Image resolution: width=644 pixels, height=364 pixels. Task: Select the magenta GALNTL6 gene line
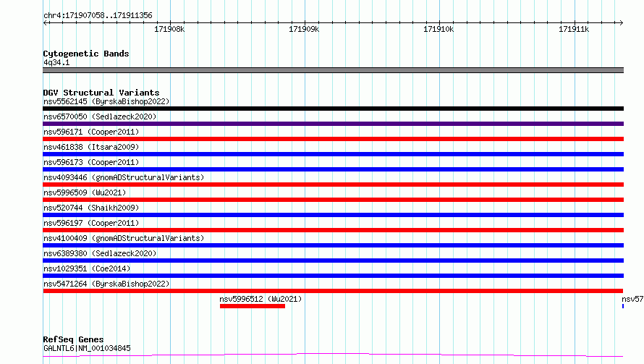click(x=333, y=355)
